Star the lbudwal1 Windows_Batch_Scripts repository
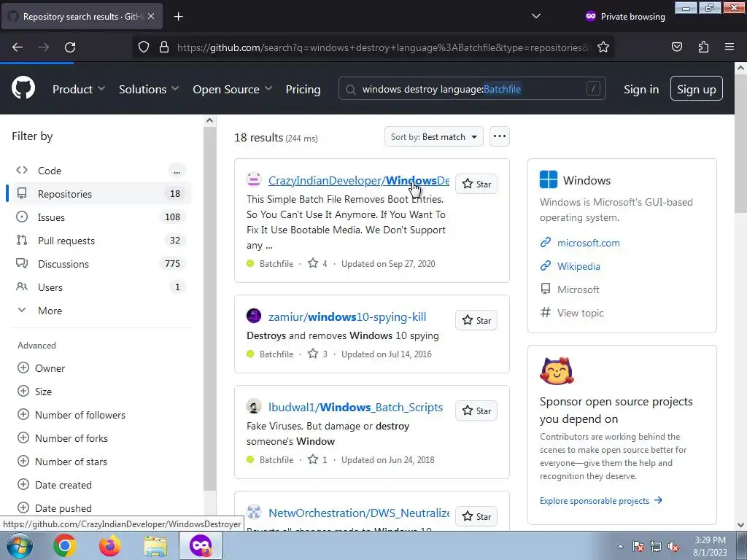The width and height of the screenshot is (747, 560). (476, 411)
